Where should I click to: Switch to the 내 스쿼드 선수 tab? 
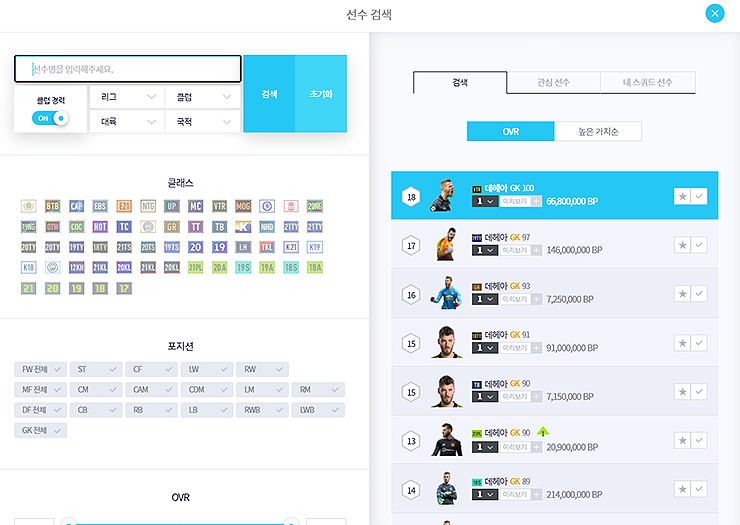click(648, 83)
